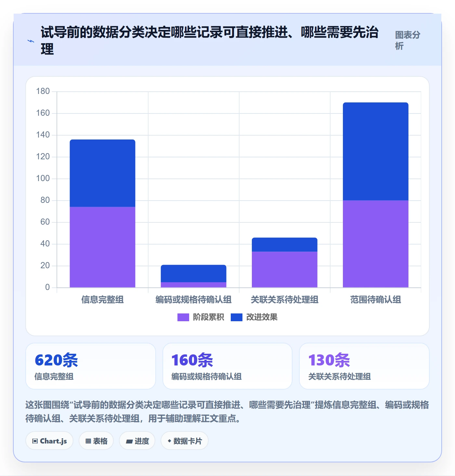Open the 160条 编码或规格待确认组 data card
Screen dimensions: 455x476
[x=227, y=366]
